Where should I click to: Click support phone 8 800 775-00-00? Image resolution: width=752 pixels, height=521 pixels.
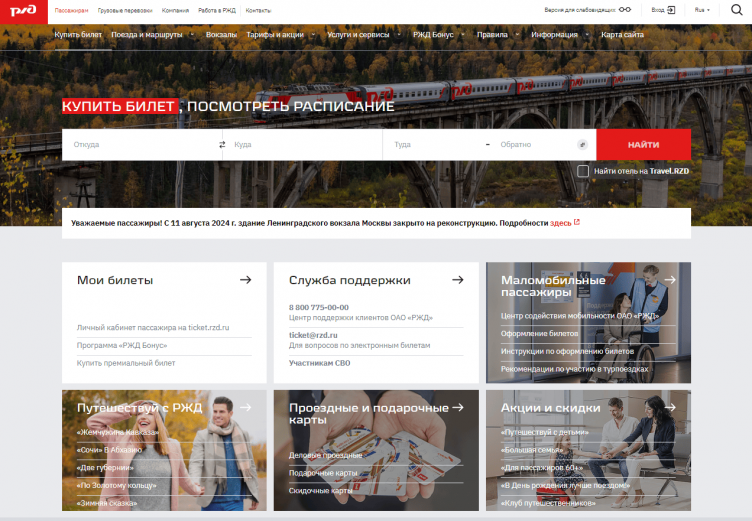318,307
